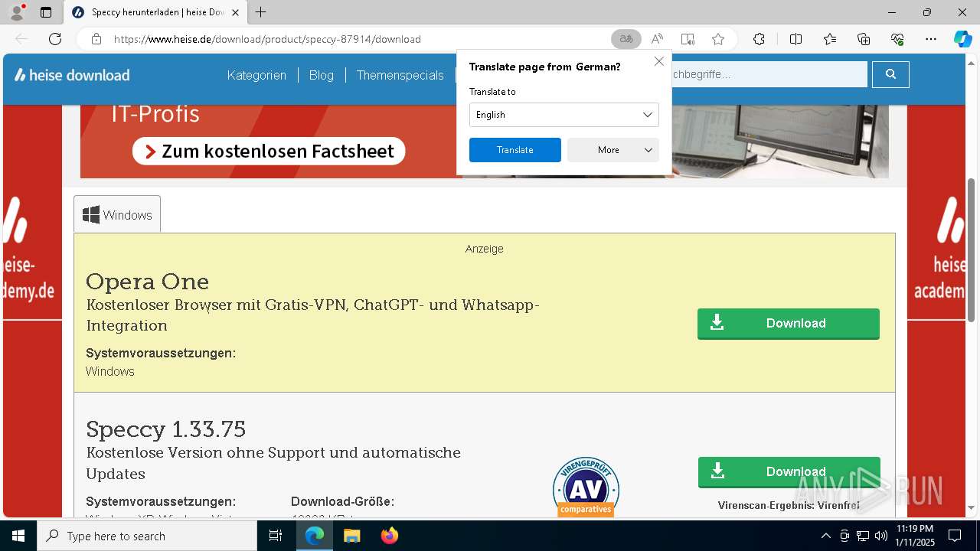Open the Blog menu item

[322, 75]
